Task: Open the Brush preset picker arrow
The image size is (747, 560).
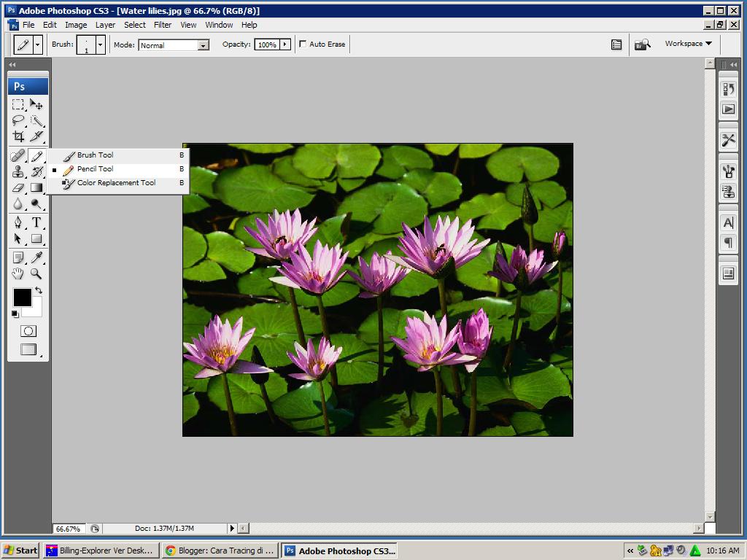Action: click(100, 44)
